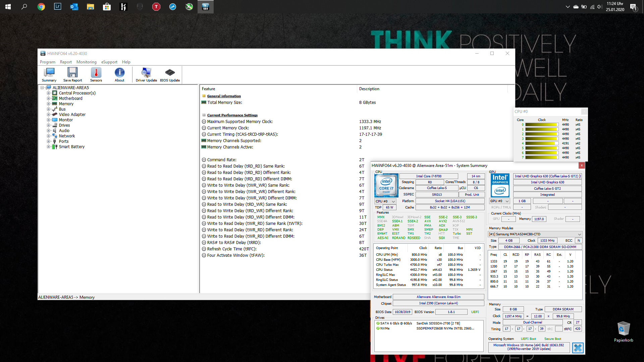Launch the Driver Update tool
The width and height of the screenshot is (644, 362).
(x=146, y=74)
